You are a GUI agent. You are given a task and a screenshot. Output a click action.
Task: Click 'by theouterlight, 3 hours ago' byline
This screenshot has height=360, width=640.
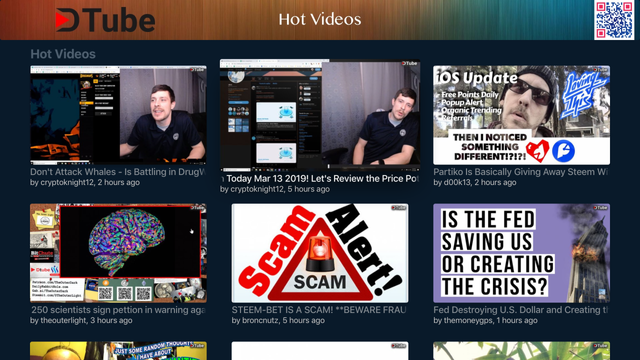[x=81, y=320]
